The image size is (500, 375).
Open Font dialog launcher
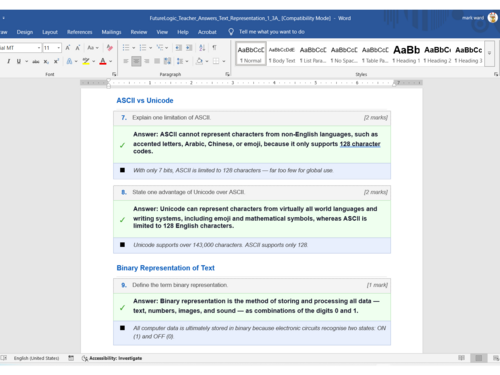114,74
